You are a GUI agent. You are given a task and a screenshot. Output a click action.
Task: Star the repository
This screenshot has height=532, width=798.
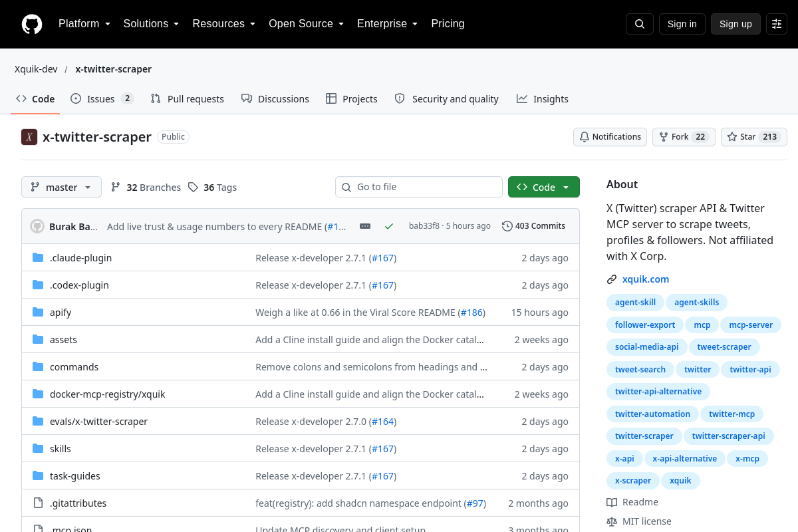(754, 137)
